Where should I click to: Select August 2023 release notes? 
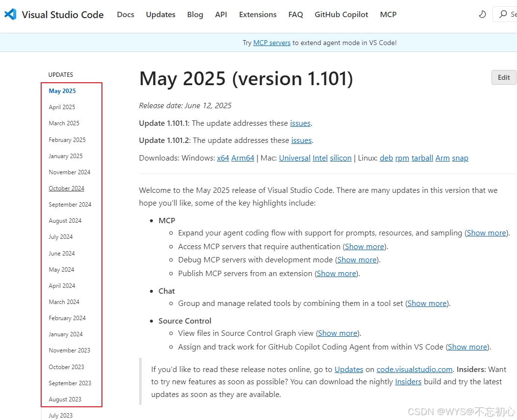coord(65,399)
